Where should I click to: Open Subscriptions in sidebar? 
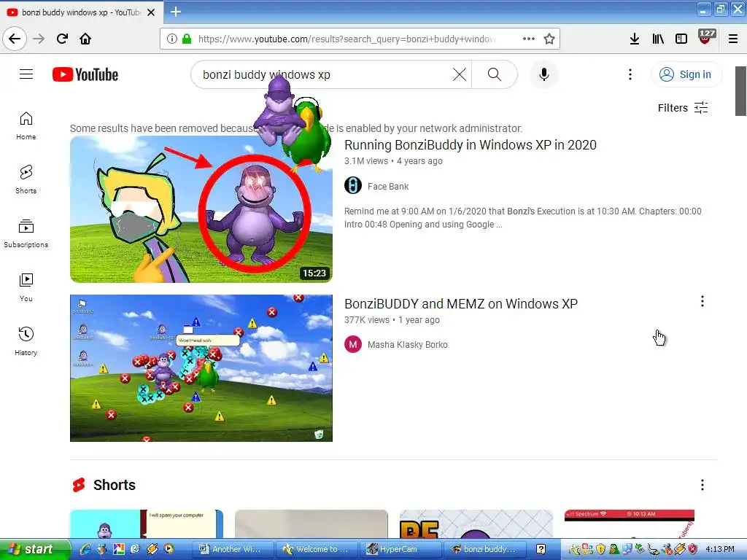point(26,233)
